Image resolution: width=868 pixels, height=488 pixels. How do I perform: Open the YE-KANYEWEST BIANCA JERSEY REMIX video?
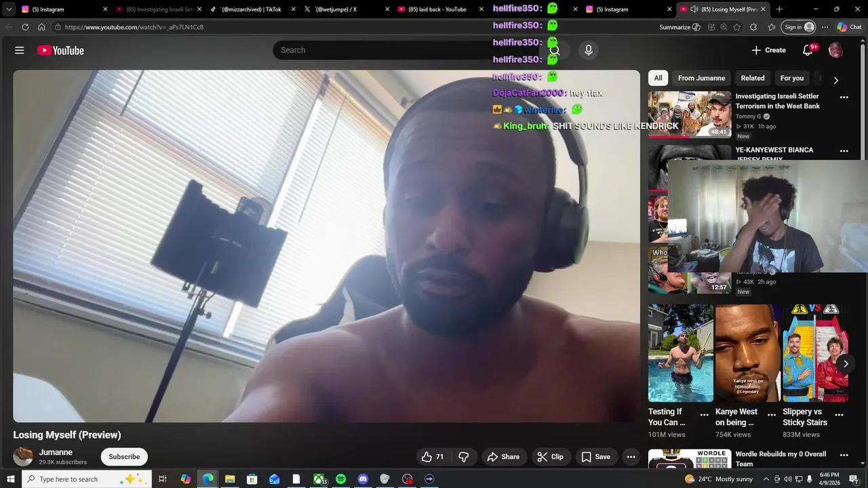(x=774, y=155)
